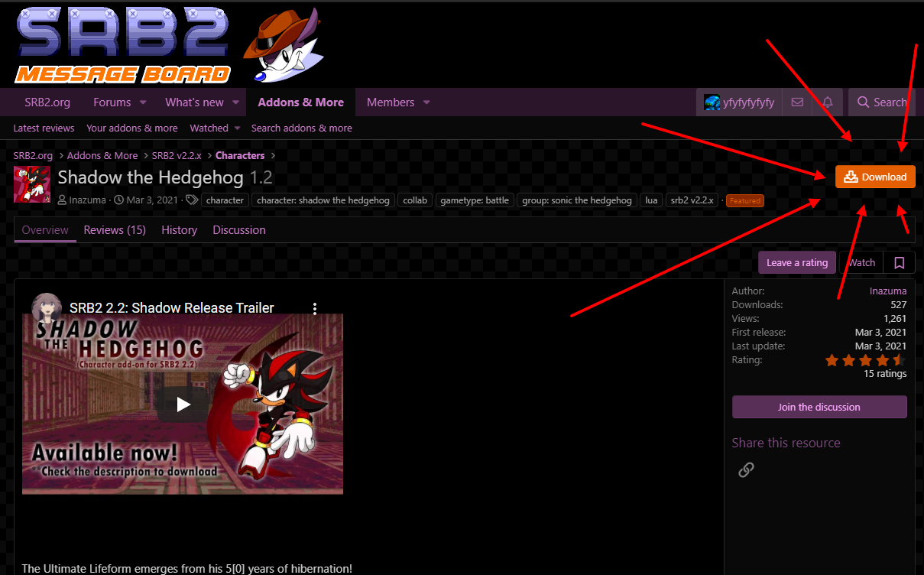Open the inbox envelope icon
The image size is (924, 575).
point(797,102)
